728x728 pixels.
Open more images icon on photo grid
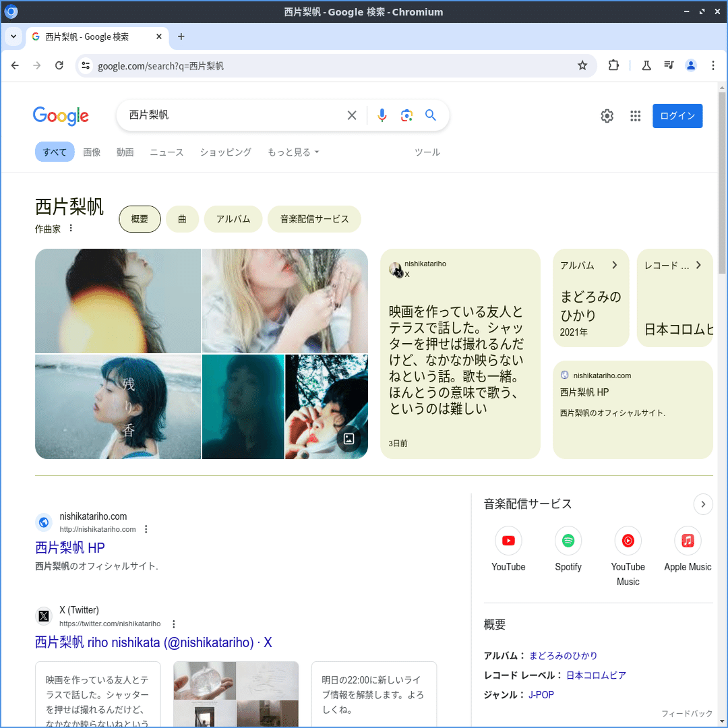point(348,439)
